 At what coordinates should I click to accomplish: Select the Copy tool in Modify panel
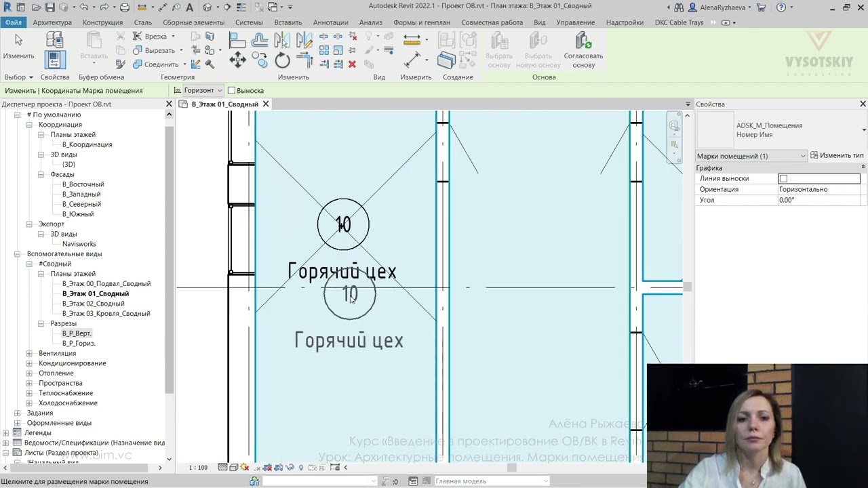[260, 61]
